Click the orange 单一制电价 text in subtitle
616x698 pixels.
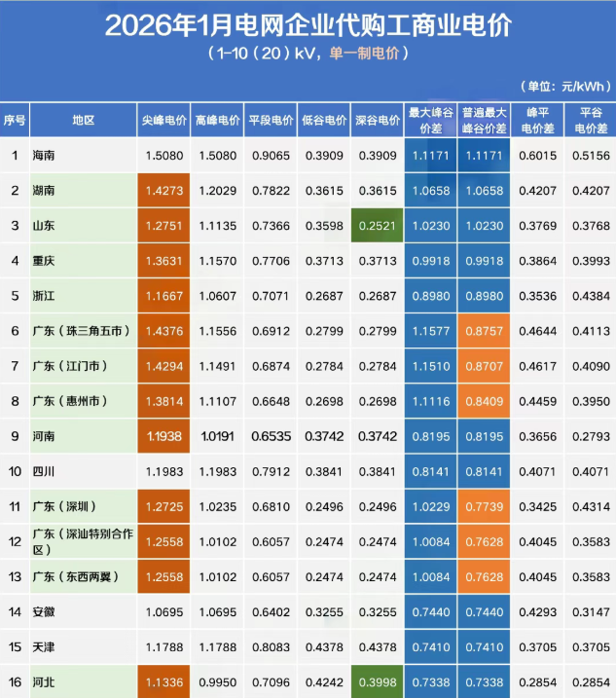point(369,53)
